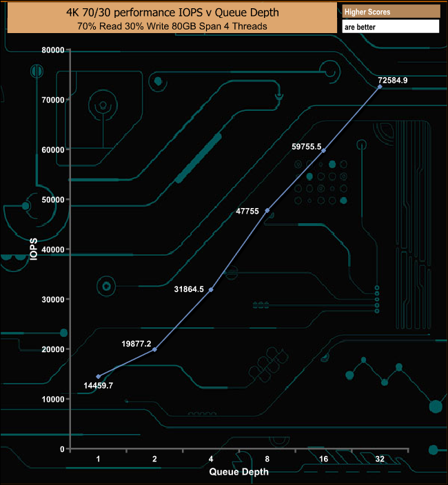Select the queue depth 1 axis label
This screenshot has width=448, height=485.
pyautogui.click(x=99, y=460)
